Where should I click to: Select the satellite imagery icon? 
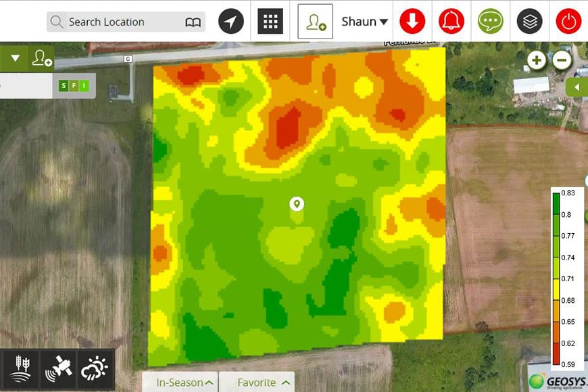point(58,370)
